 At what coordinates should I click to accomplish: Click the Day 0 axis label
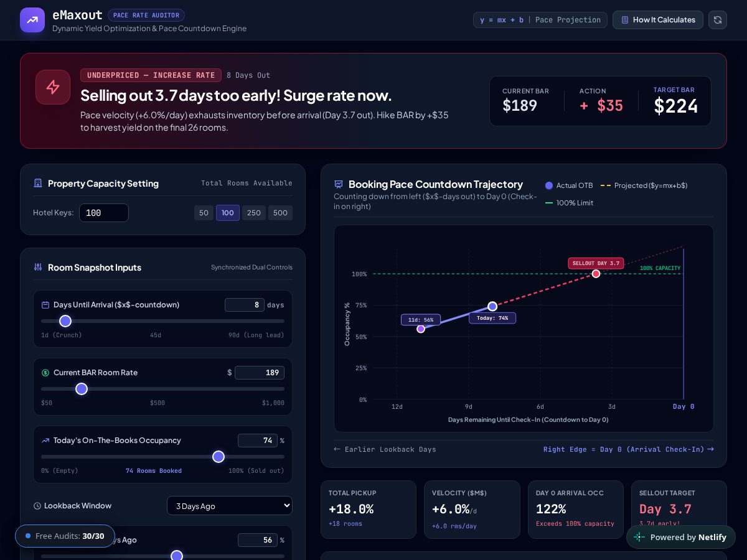(x=684, y=406)
